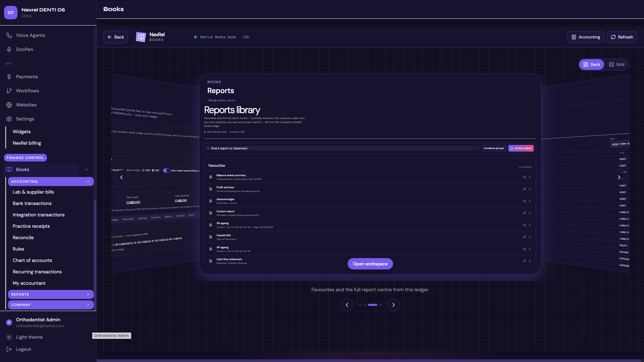The image size is (644, 362).
Task: Click the Workflows branch icon
Action: [x=9, y=91]
